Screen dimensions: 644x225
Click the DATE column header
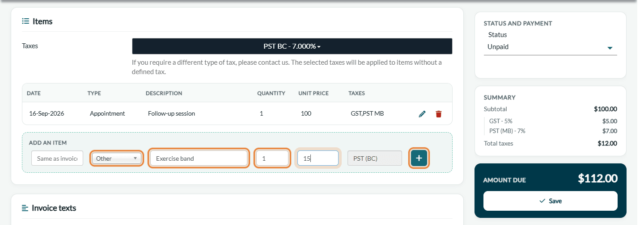pos(34,93)
